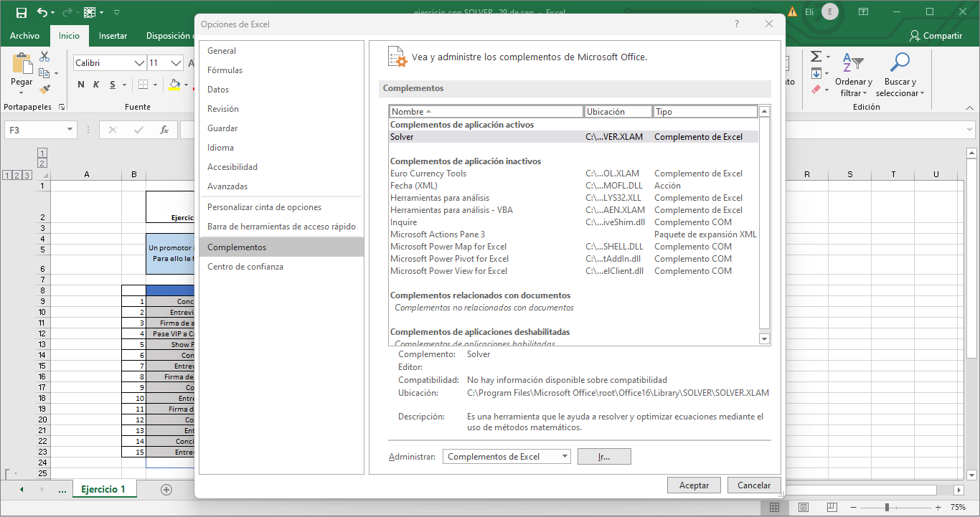
Task: Click the cell borders icon
Action: [143, 85]
